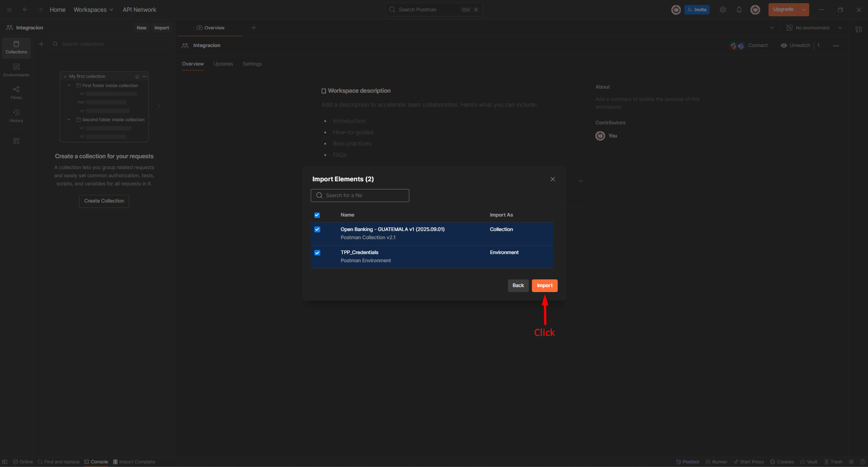
Task: Click the Back button in dialog
Action: pyautogui.click(x=518, y=285)
